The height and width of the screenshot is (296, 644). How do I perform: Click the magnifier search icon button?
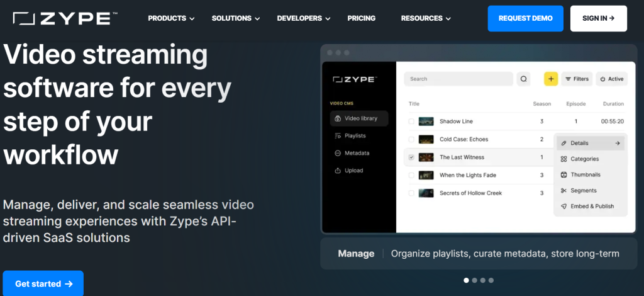pyautogui.click(x=523, y=79)
